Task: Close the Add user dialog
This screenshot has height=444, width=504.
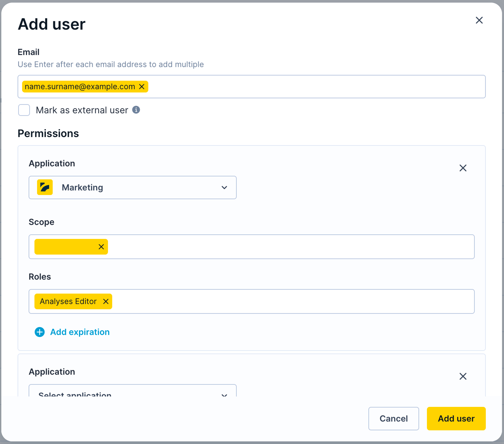Action: (x=479, y=20)
